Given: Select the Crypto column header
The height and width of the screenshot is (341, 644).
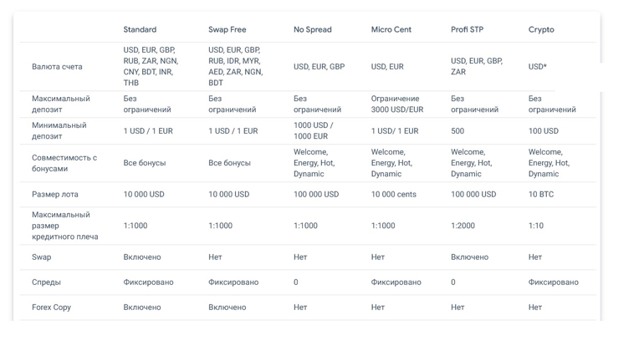Looking at the screenshot, I should (x=541, y=29).
